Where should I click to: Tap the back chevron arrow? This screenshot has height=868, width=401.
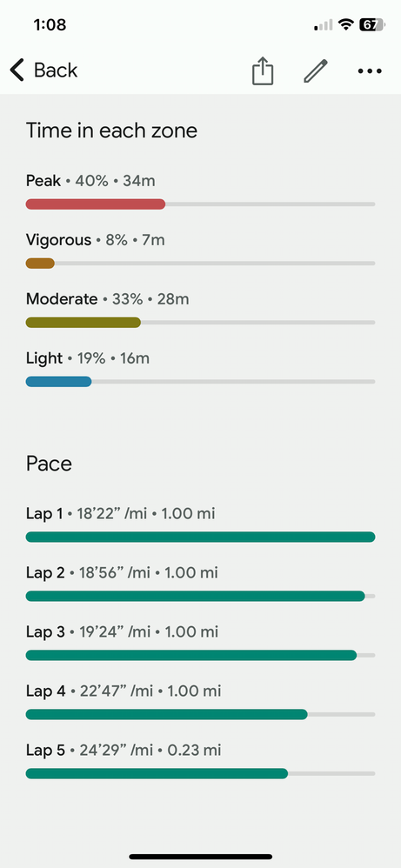click(17, 70)
